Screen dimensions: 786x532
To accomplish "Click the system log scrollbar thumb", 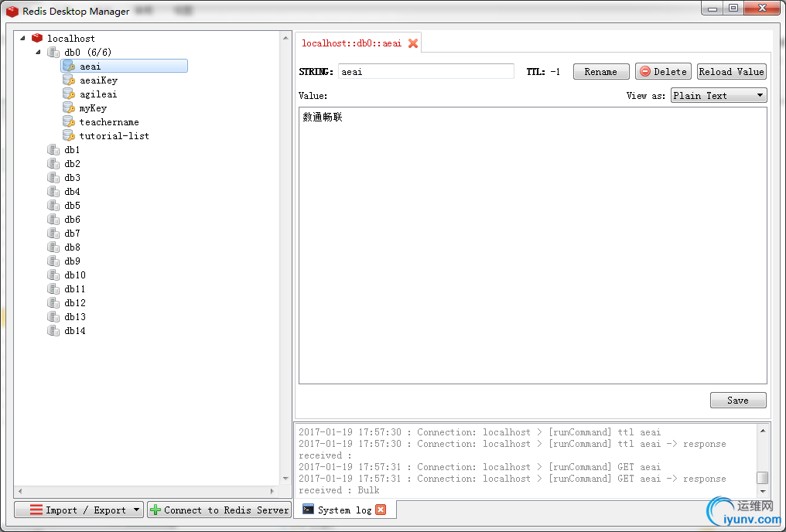I will (763, 477).
